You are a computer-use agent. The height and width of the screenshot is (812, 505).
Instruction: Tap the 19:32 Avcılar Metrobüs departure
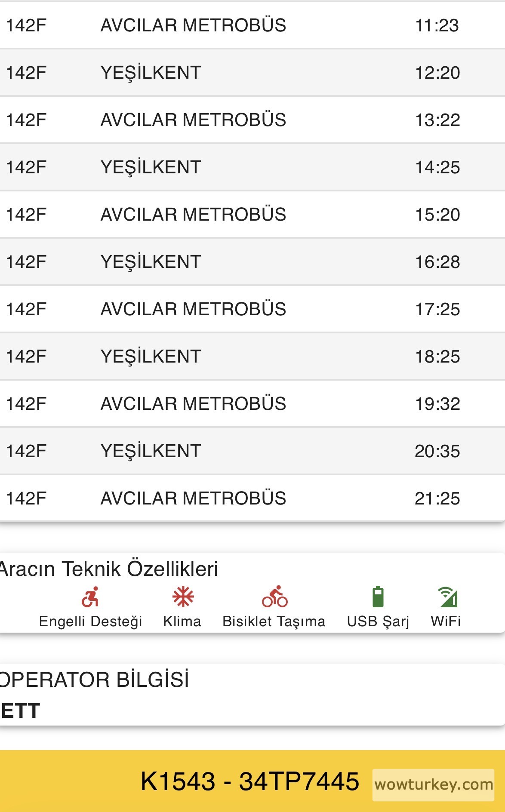[252, 404]
